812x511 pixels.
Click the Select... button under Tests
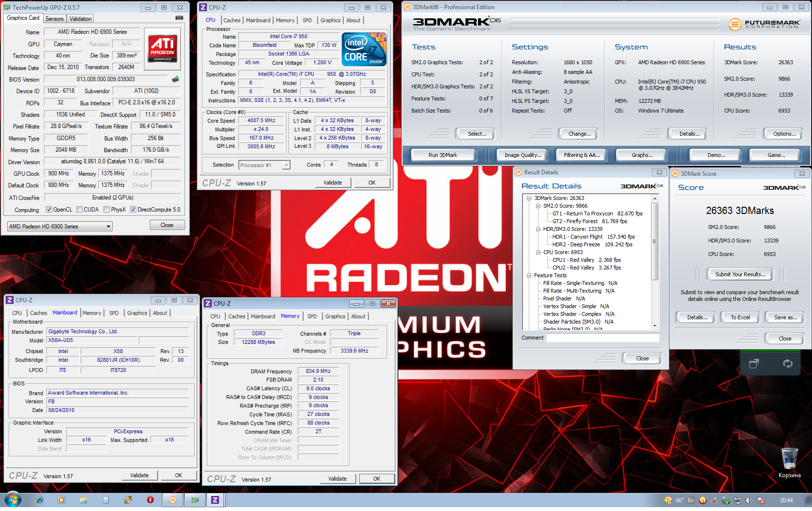[x=477, y=134]
